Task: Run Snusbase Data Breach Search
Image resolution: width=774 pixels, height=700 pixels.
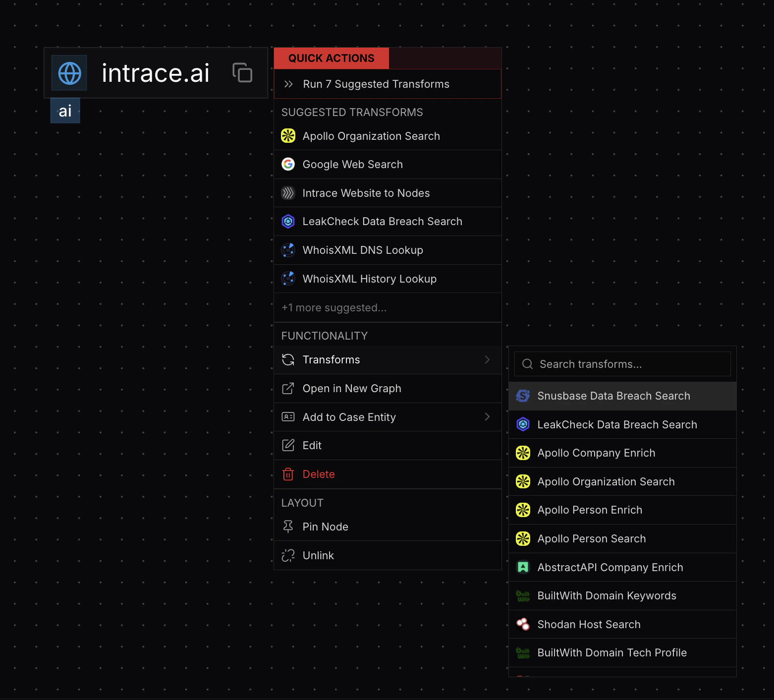Action: [622, 396]
